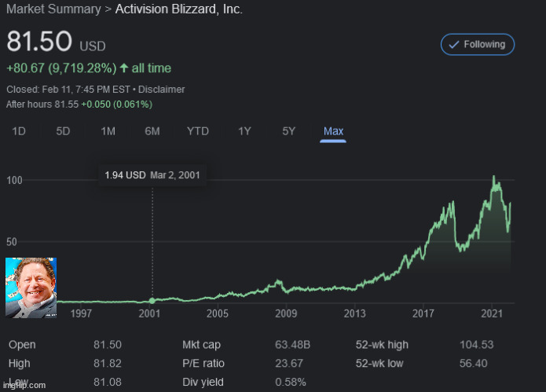Viewport: 546px width, 392px height.
Task: Click the Open value 81.50
Action: (x=108, y=345)
